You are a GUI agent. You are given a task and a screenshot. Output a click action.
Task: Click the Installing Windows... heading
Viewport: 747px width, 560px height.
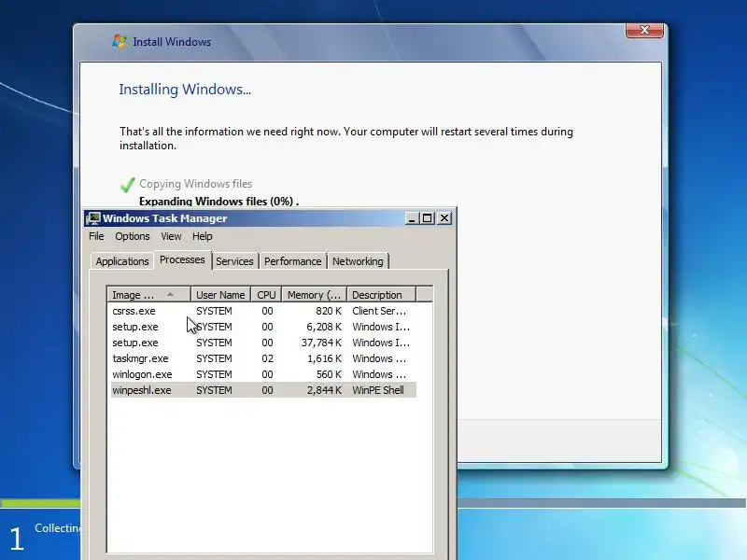pyautogui.click(x=185, y=90)
